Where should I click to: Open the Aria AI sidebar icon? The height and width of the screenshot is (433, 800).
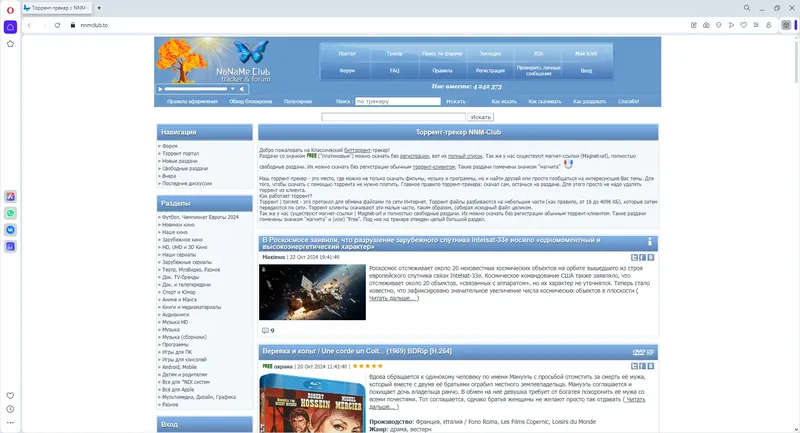10,196
